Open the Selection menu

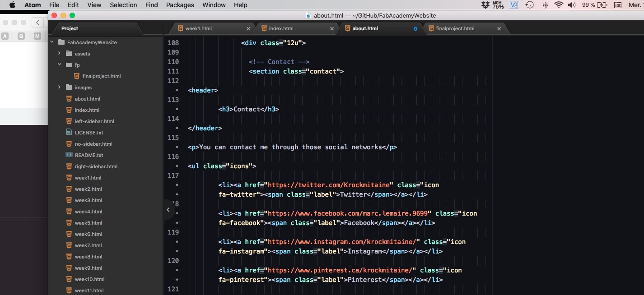pos(123,5)
